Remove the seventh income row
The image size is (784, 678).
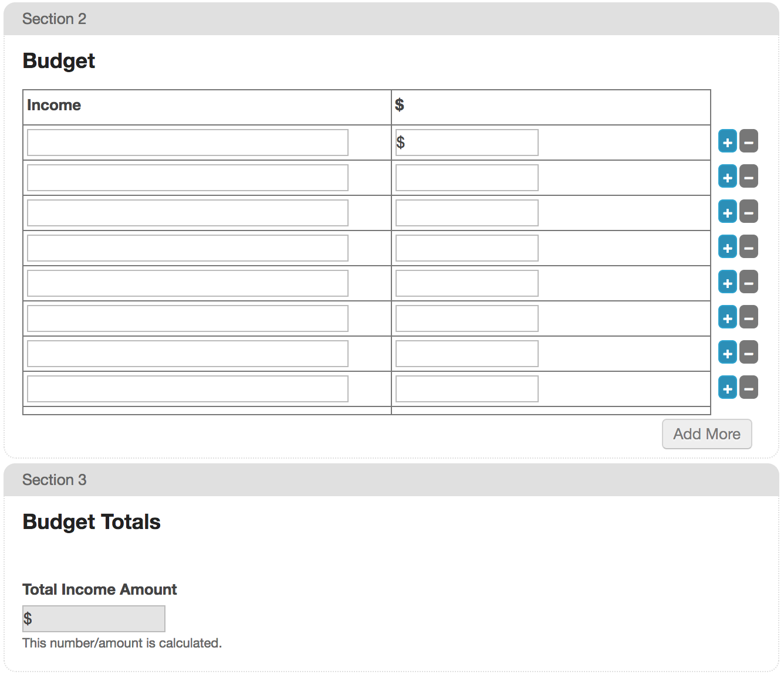point(748,352)
